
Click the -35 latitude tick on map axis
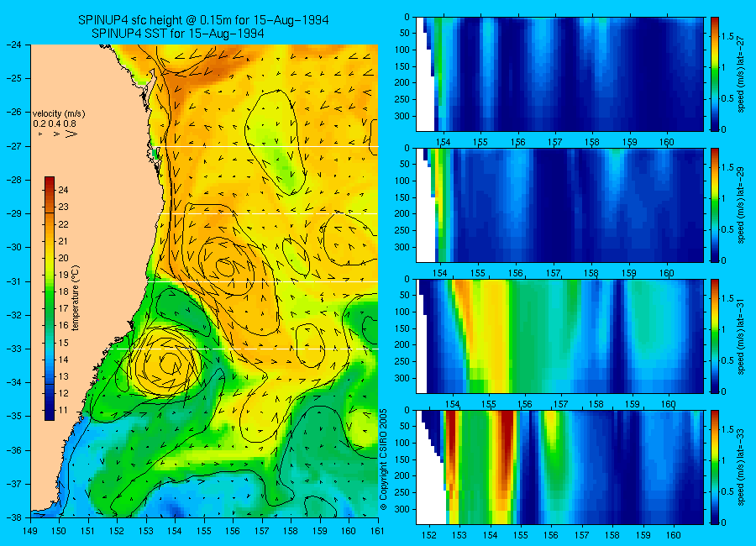click(15, 417)
